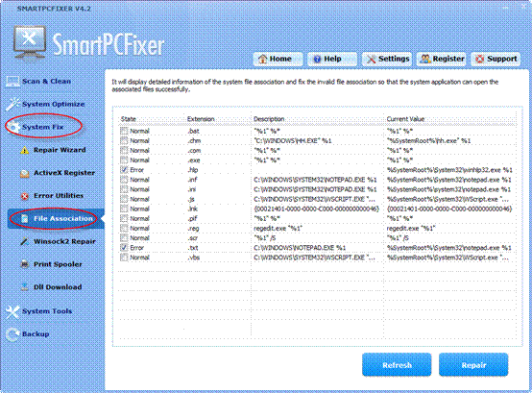
Task: Go to Error Utilities
Action: click(59, 196)
